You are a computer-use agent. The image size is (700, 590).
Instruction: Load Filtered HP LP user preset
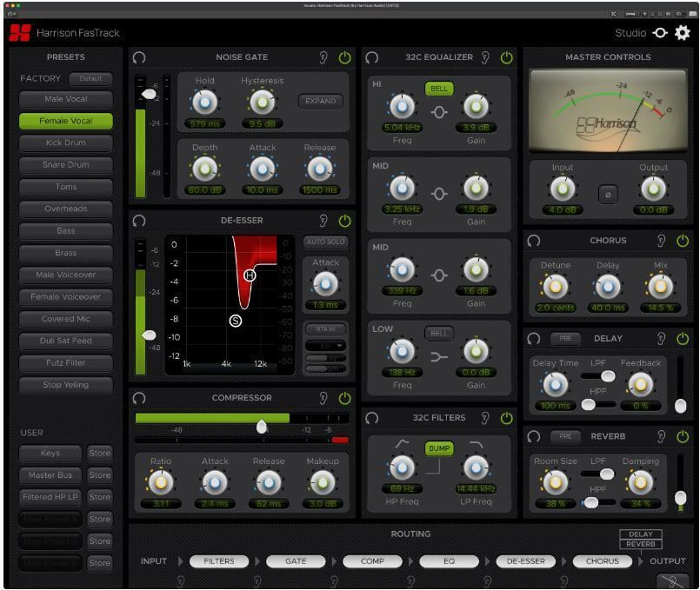coord(50,497)
